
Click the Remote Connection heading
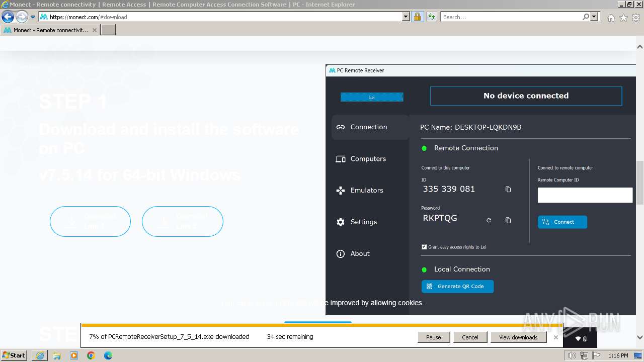click(466, 148)
